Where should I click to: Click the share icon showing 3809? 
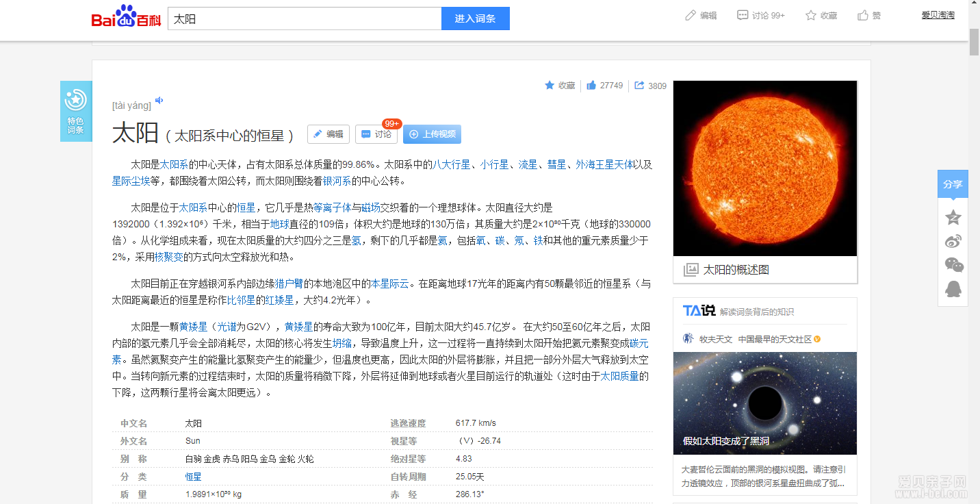[639, 86]
